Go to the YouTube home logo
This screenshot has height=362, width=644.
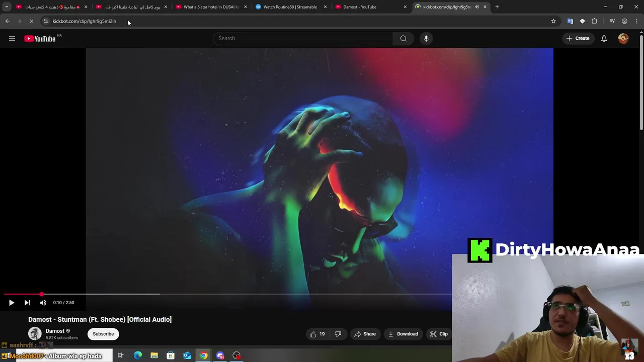coord(40,39)
